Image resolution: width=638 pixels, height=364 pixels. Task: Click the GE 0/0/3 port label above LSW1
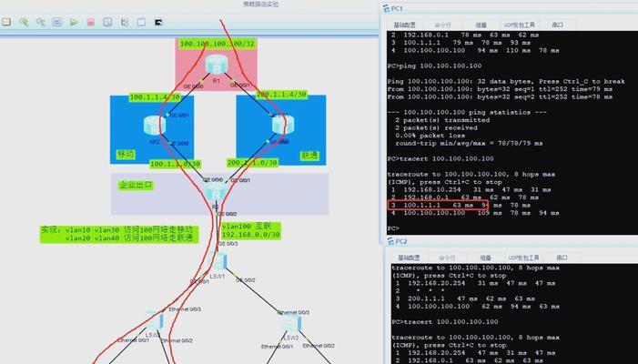tap(228, 244)
